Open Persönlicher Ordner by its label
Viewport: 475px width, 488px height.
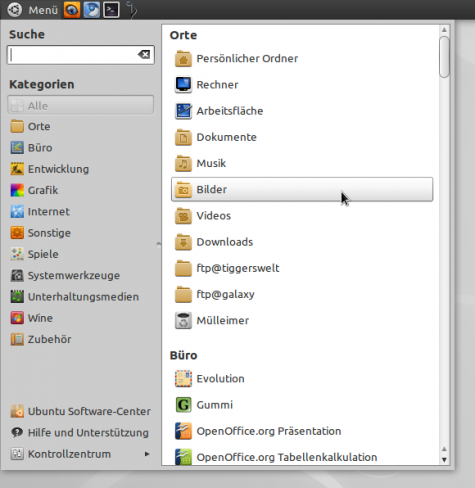click(x=247, y=59)
